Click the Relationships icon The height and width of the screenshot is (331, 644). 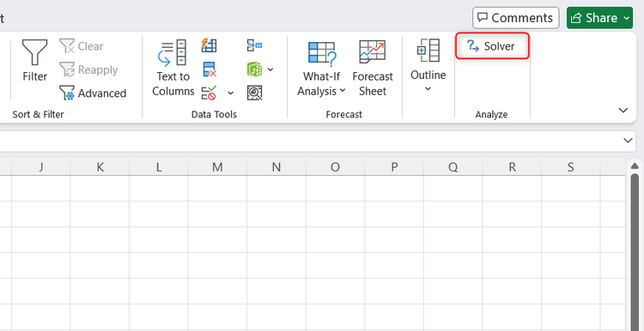[x=255, y=69]
